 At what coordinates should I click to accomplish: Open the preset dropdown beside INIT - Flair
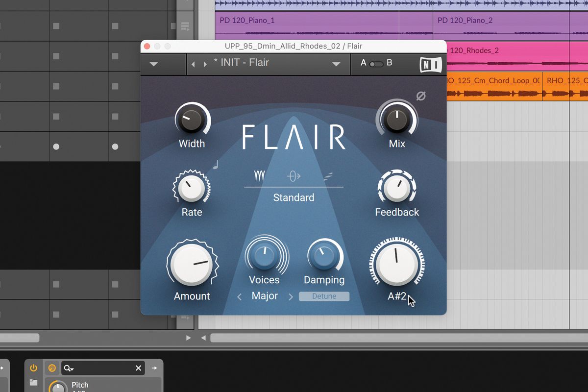pos(336,64)
